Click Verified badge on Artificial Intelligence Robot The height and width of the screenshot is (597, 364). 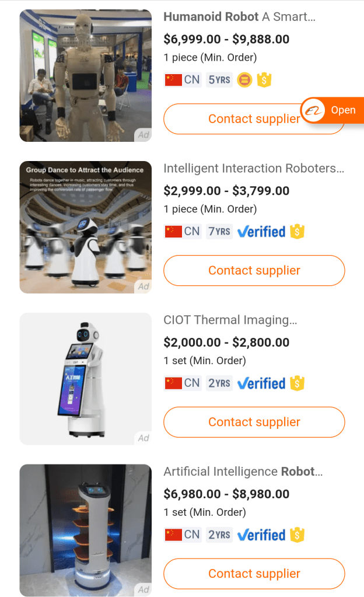tap(261, 535)
